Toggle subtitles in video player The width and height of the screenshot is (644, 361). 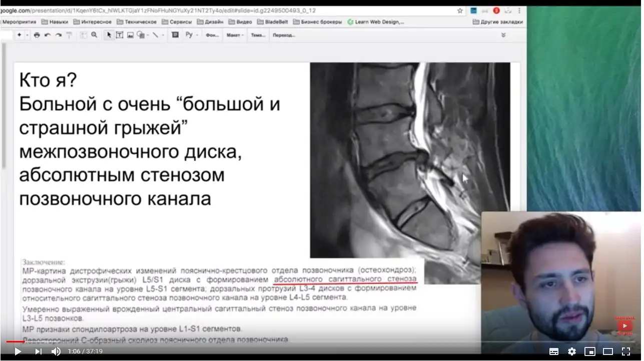tap(554, 351)
